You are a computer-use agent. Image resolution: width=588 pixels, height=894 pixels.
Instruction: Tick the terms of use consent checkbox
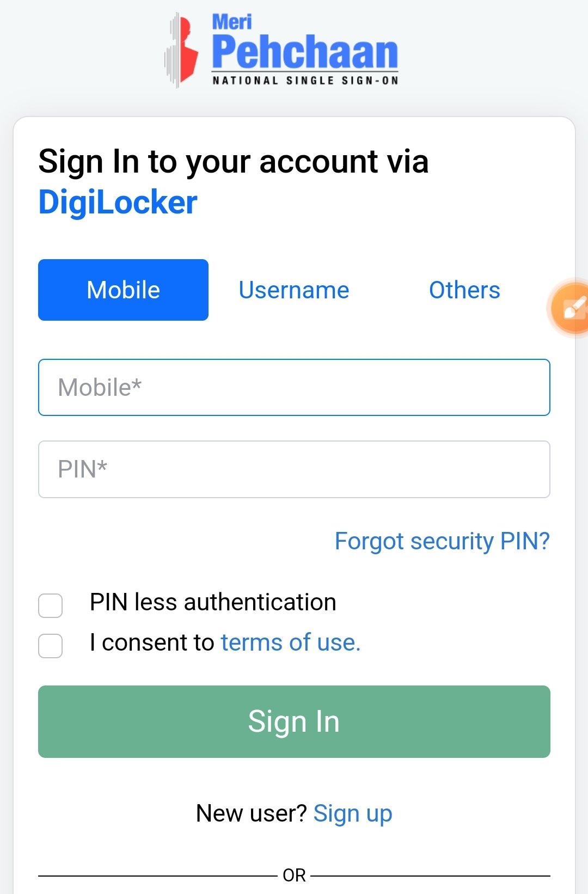tap(51, 646)
